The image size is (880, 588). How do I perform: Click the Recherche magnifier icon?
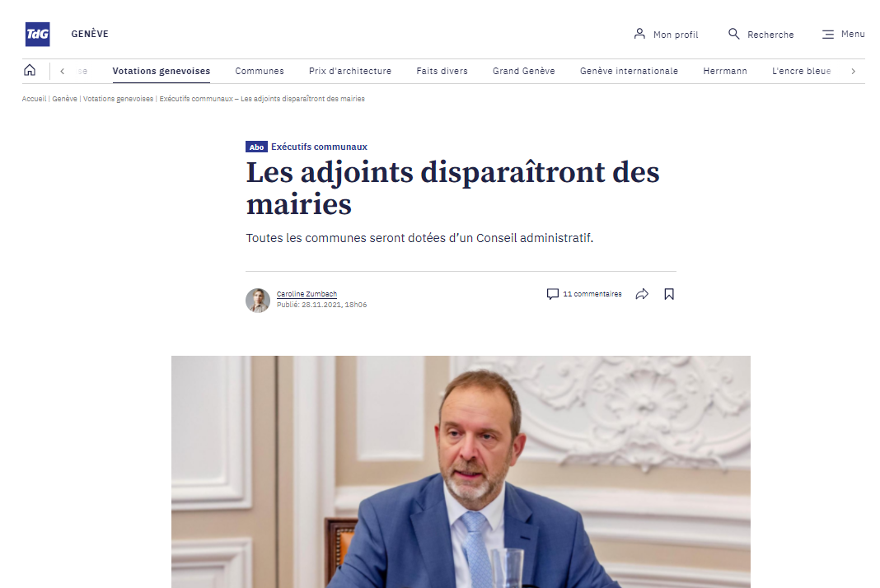point(733,34)
